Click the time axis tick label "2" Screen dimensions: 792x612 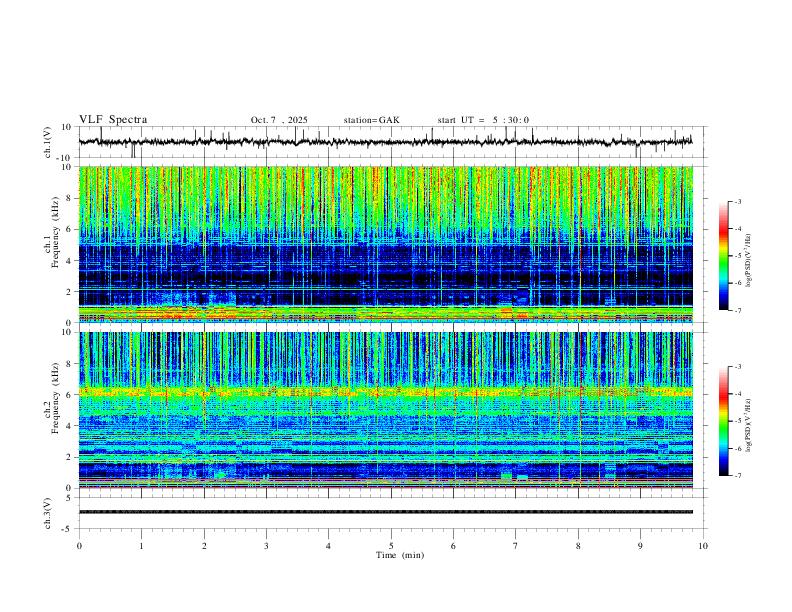point(204,546)
